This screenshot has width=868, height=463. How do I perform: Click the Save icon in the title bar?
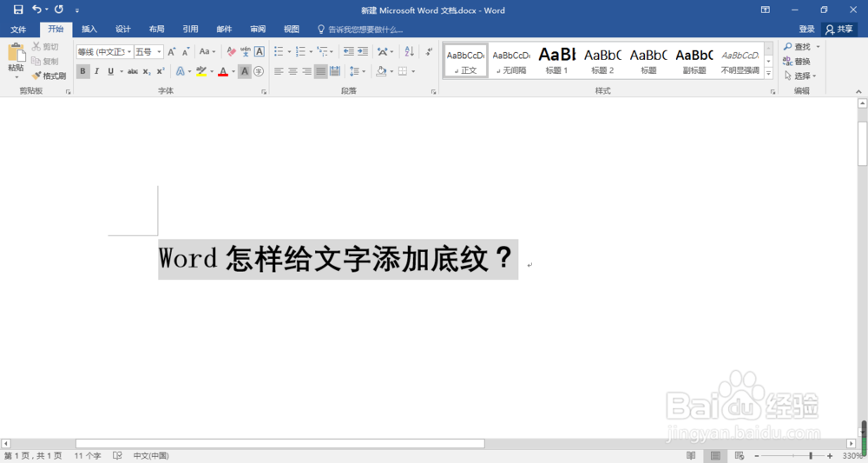click(x=18, y=10)
